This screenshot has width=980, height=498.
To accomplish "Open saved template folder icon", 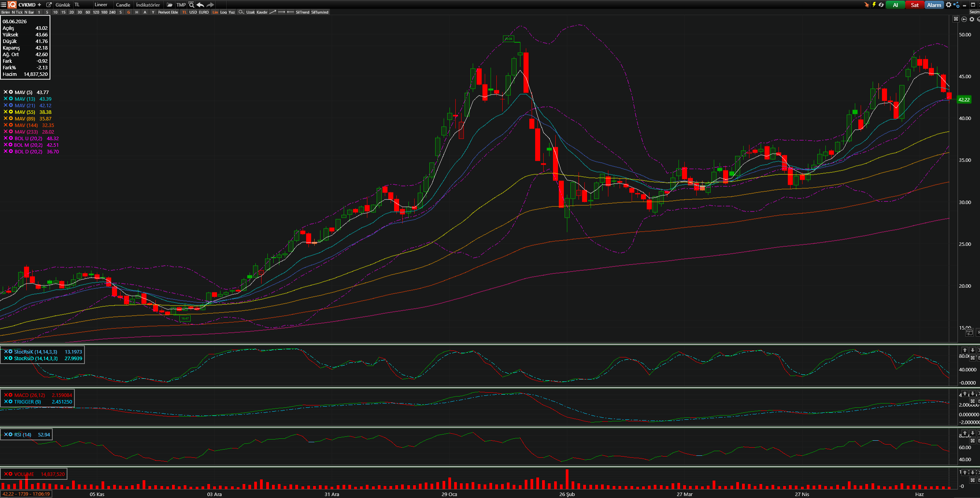I will [x=169, y=5].
